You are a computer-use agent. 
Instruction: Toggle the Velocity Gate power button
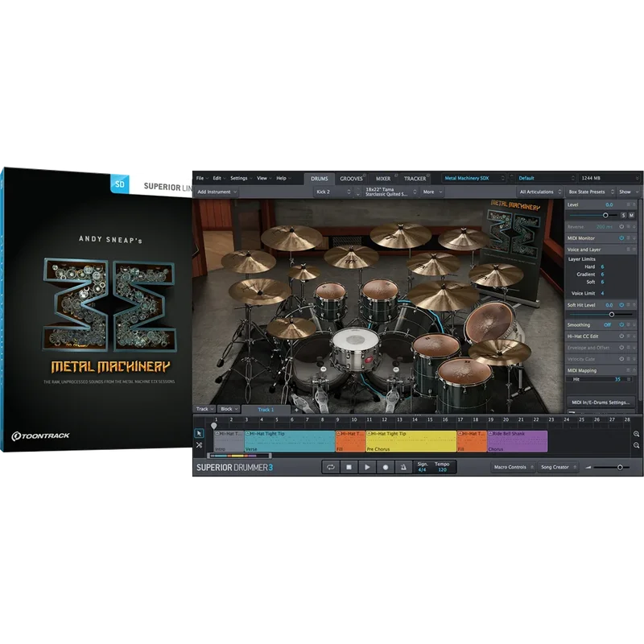pyautogui.click(x=621, y=359)
